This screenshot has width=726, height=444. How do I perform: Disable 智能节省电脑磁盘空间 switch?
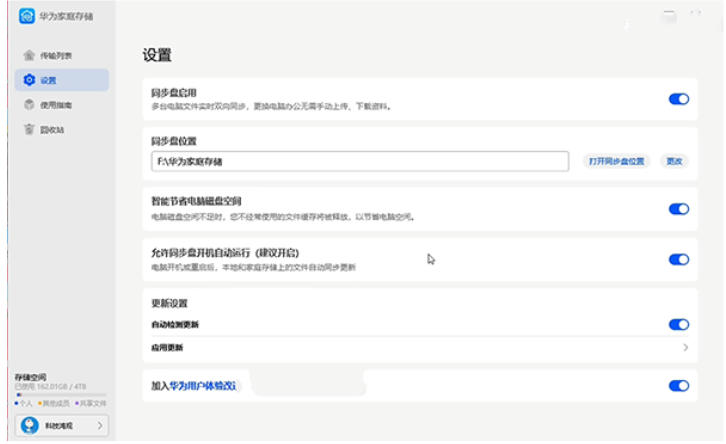coord(678,209)
